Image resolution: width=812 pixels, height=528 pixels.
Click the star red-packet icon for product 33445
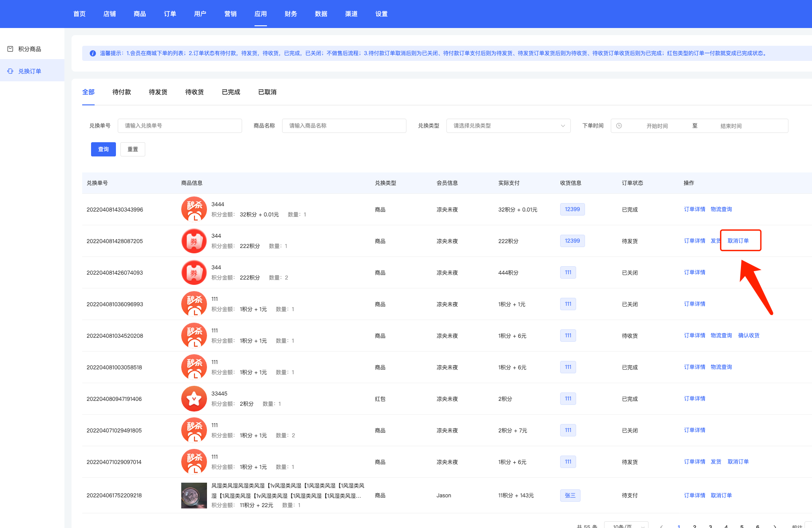[x=194, y=399]
